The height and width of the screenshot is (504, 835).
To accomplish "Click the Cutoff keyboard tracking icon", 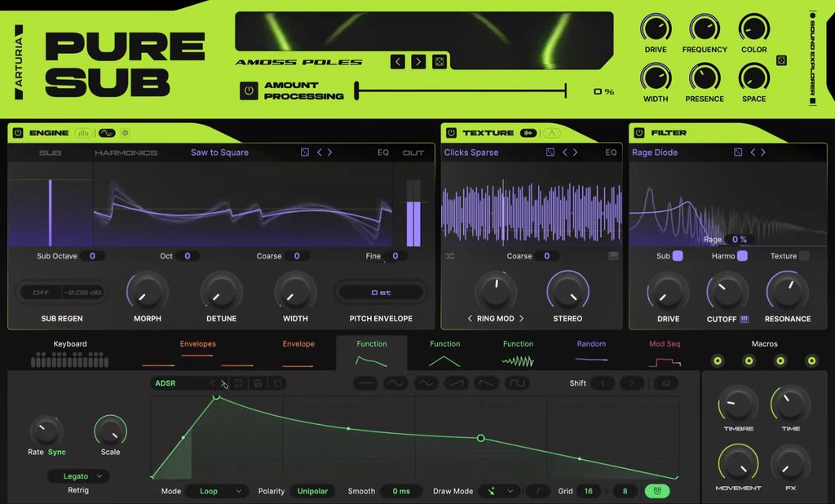I will pyautogui.click(x=744, y=319).
